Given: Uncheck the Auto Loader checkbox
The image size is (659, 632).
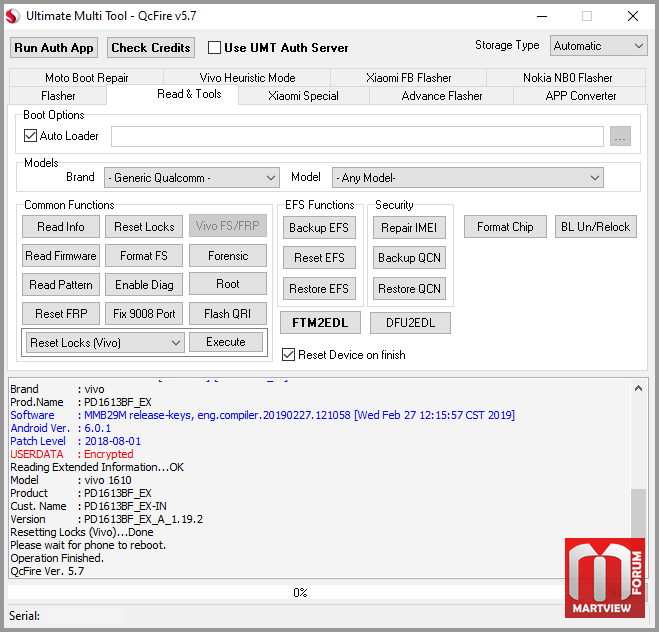Looking at the screenshot, I should click(30, 136).
